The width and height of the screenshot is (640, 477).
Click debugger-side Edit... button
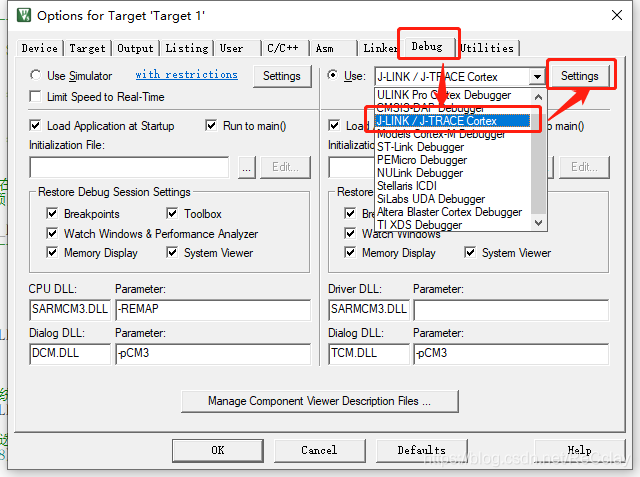point(584,167)
